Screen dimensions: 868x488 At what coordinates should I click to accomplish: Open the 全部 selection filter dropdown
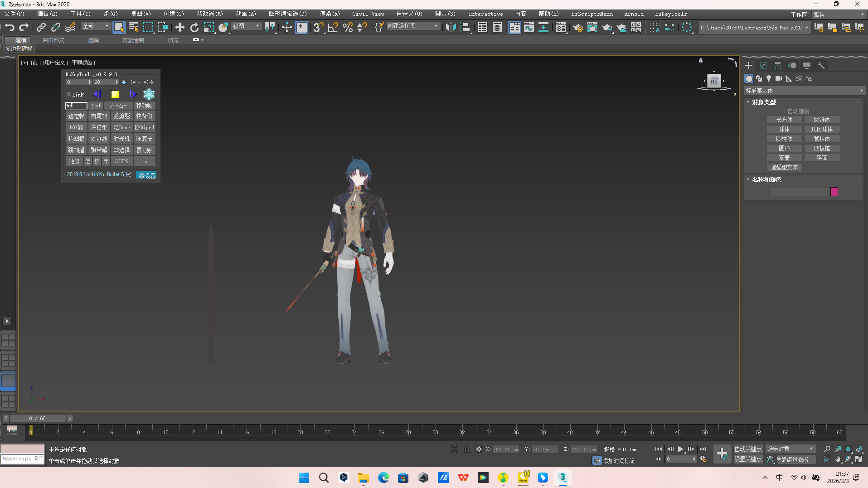(x=96, y=26)
